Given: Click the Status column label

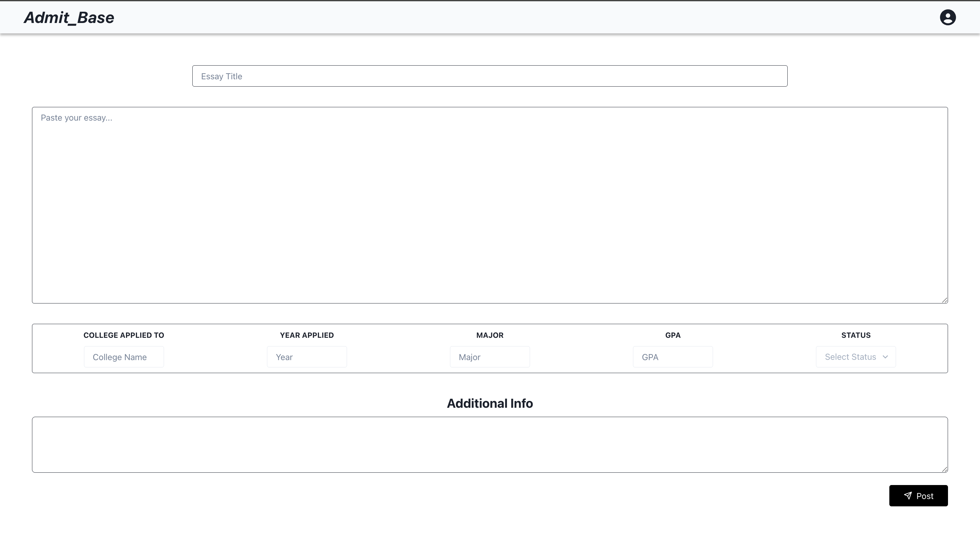Looking at the screenshot, I should pyautogui.click(x=856, y=335).
